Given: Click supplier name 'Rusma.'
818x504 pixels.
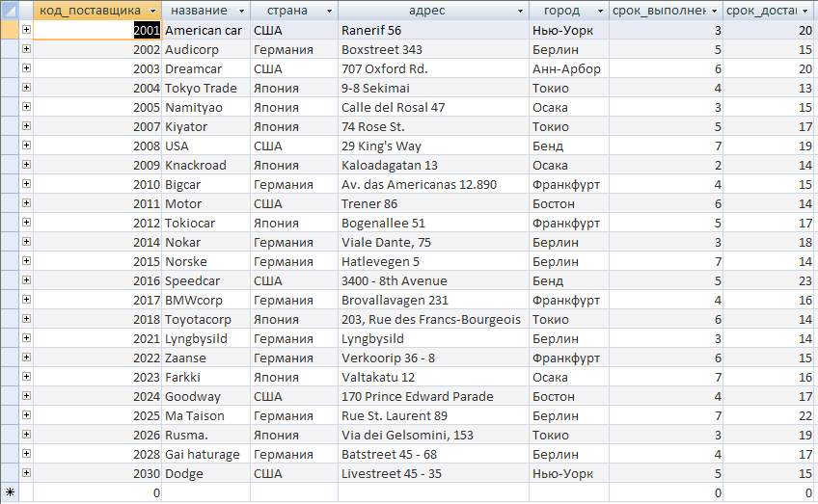Looking at the screenshot, I should (186, 436).
